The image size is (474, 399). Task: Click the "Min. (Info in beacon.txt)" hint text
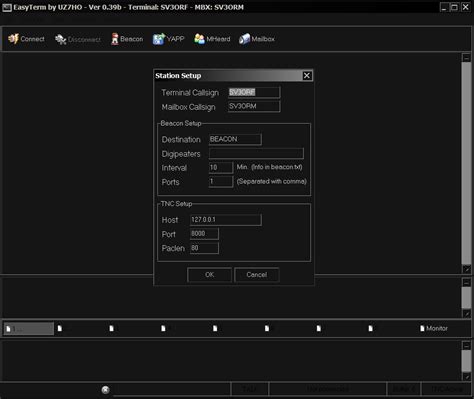(269, 167)
